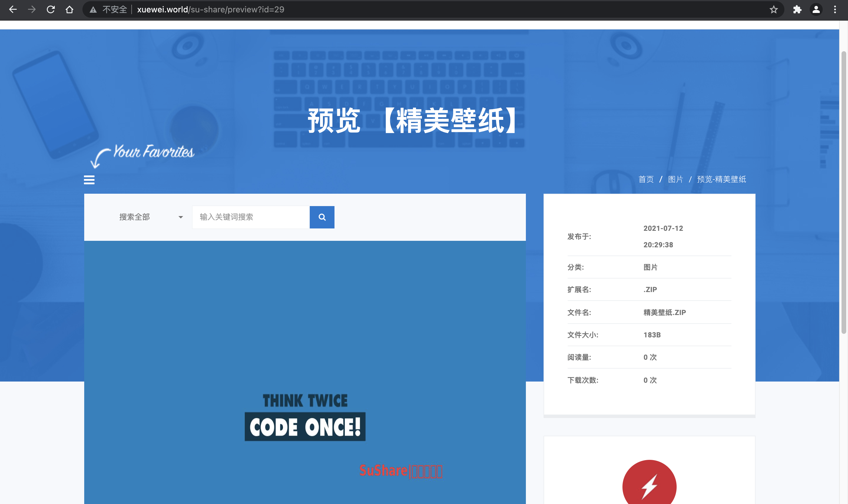Go to browser home page
Image resolution: width=848 pixels, height=504 pixels.
[x=69, y=9]
